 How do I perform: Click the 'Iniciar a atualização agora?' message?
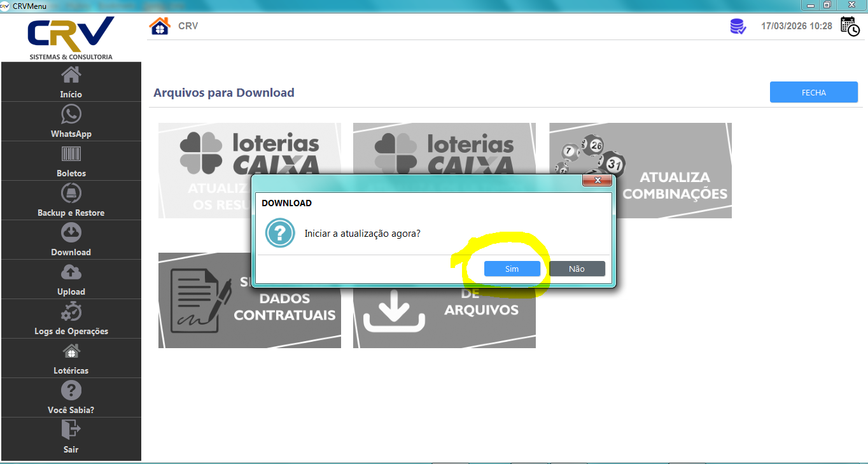(x=363, y=233)
